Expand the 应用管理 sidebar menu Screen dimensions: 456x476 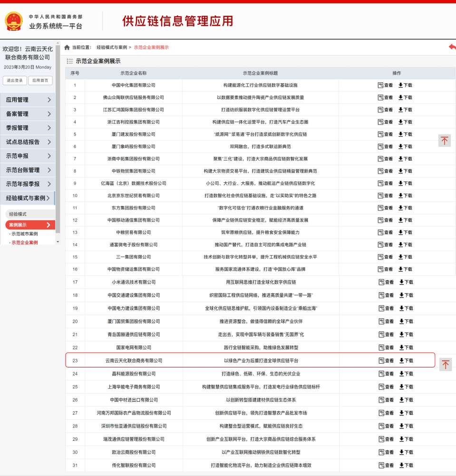pos(27,100)
